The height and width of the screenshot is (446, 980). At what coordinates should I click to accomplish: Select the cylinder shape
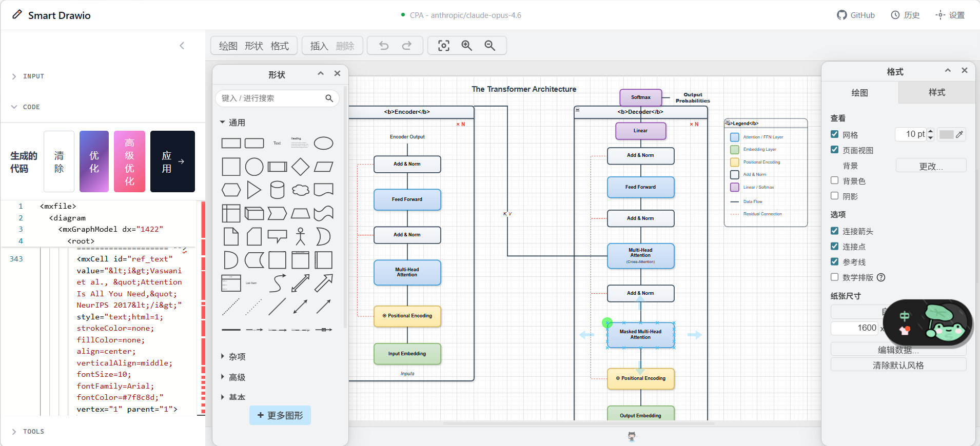pyautogui.click(x=277, y=190)
